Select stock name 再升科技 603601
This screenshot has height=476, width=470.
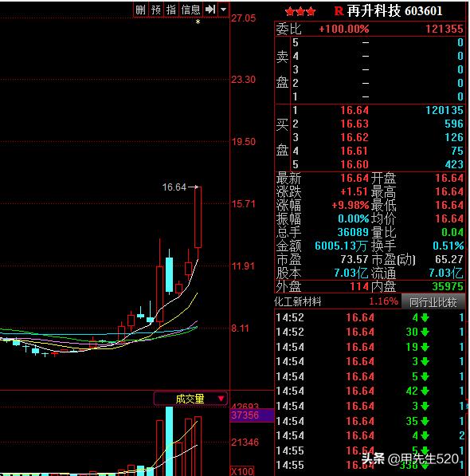tap(394, 11)
